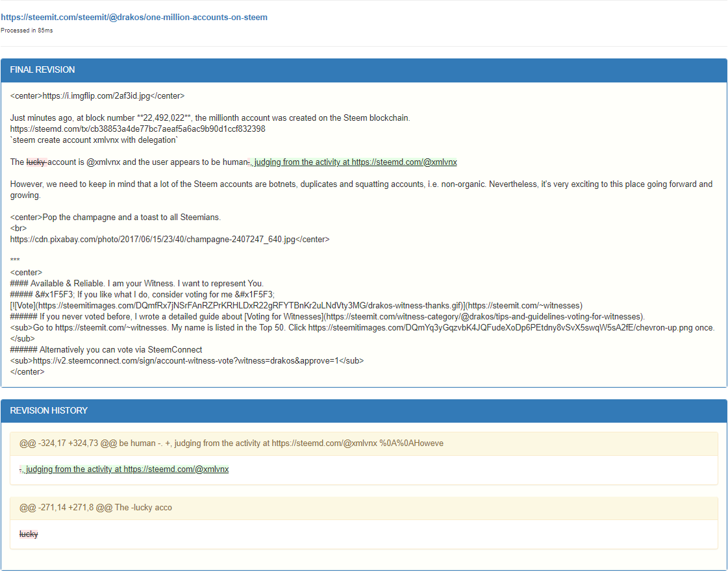Click the struck-through 'lucky' word in final revision
The image size is (728, 572).
36,162
